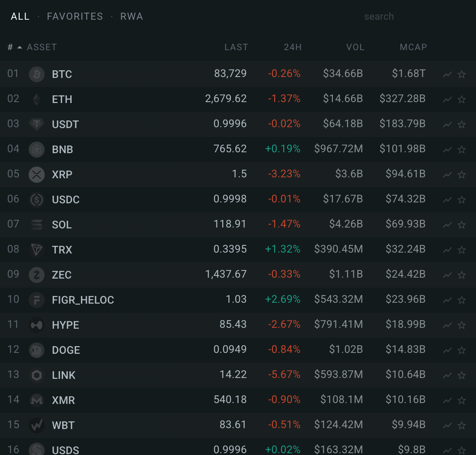Open the ZEC chart icon
Image resolution: width=476 pixels, height=455 pixels.
(x=447, y=275)
